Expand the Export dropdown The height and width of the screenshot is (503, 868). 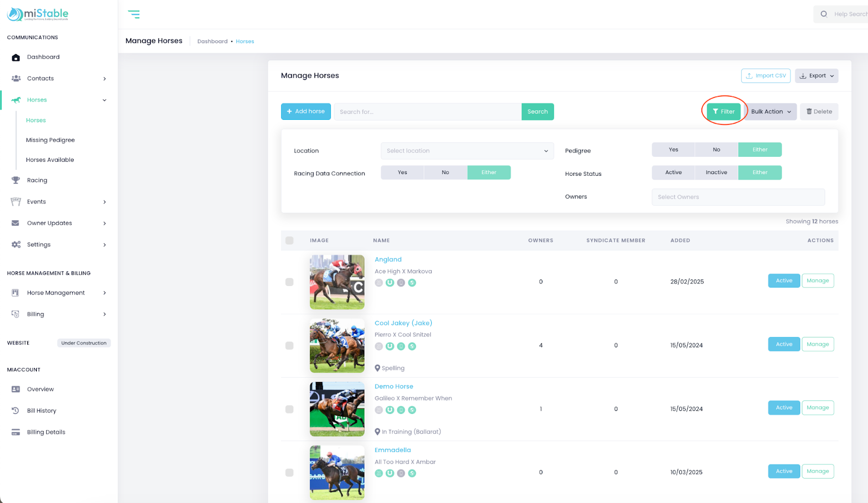click(x=816, y=76)
